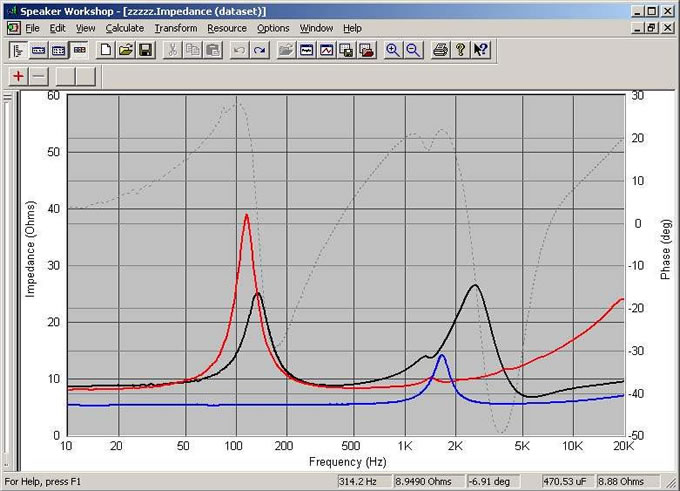Open the Calculate menu

pyautogui.click(x=125, y=28)
